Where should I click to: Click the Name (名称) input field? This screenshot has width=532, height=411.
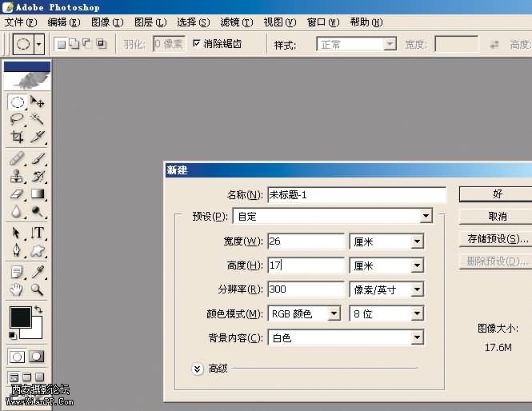coord(357,194)
